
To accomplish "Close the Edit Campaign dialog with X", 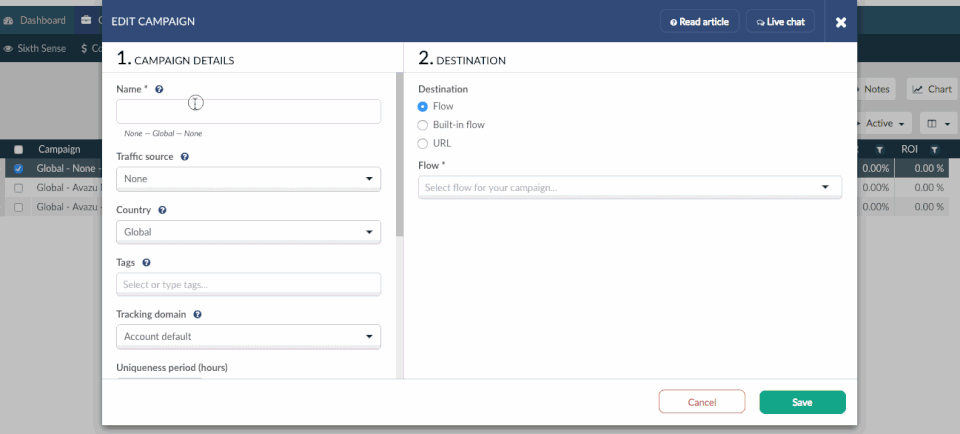I will point(841,21).
